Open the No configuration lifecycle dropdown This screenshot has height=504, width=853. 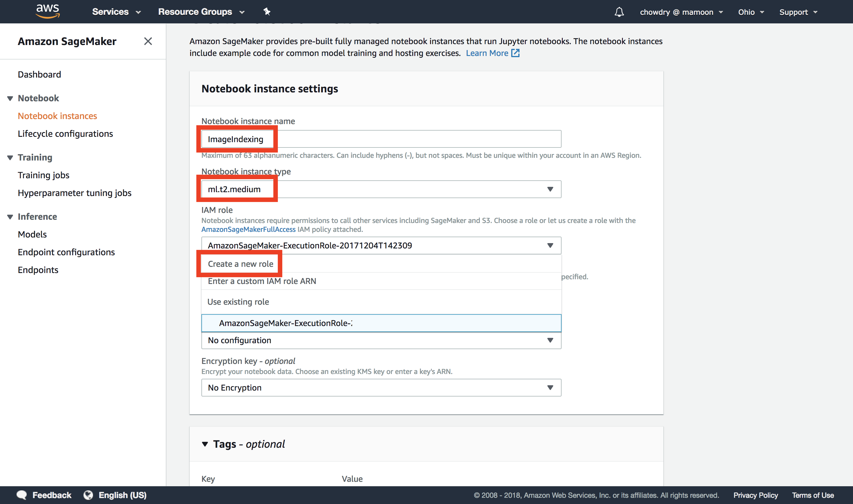(551, 340)
